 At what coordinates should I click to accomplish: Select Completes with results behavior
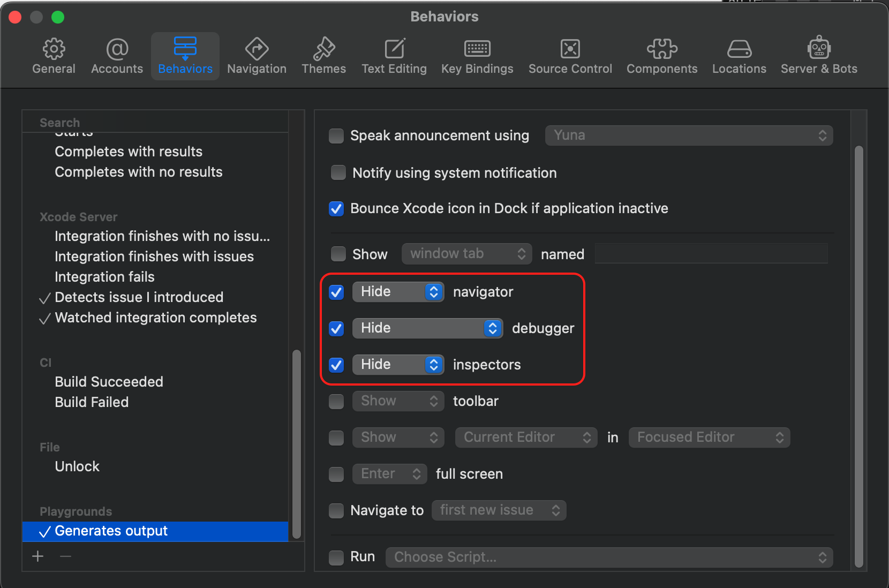click(x=129, y=152)
